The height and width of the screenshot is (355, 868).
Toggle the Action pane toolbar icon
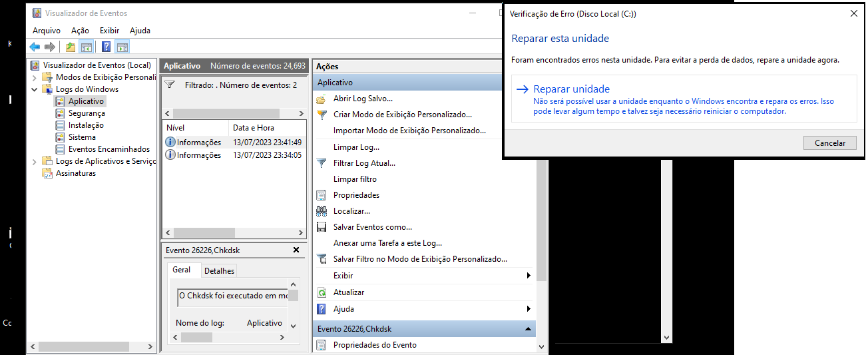[x=122, y=47]
